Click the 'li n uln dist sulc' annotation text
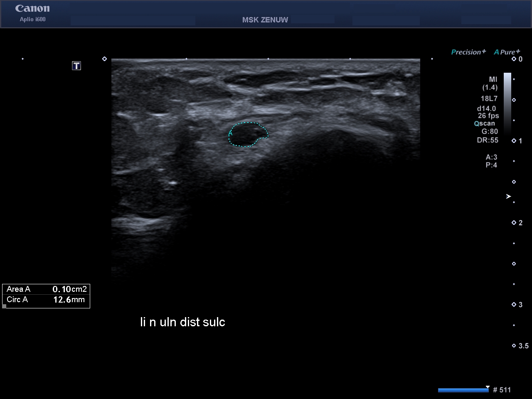 pyautogui.click(x=182, y=322)
